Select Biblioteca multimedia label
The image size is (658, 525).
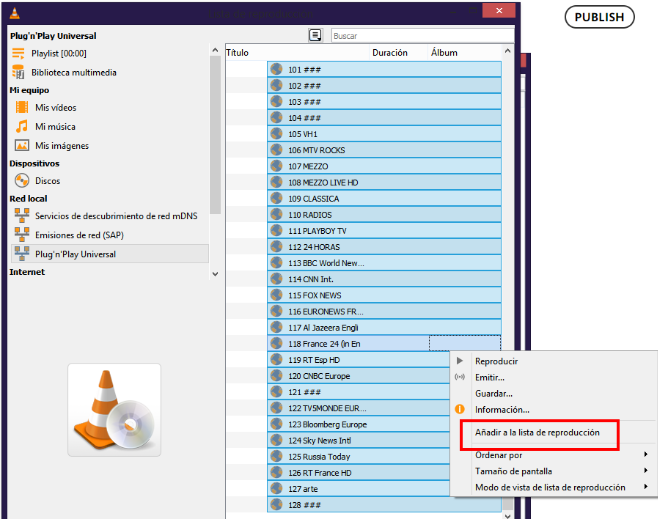pyautogui.click(x=74, y=73)
